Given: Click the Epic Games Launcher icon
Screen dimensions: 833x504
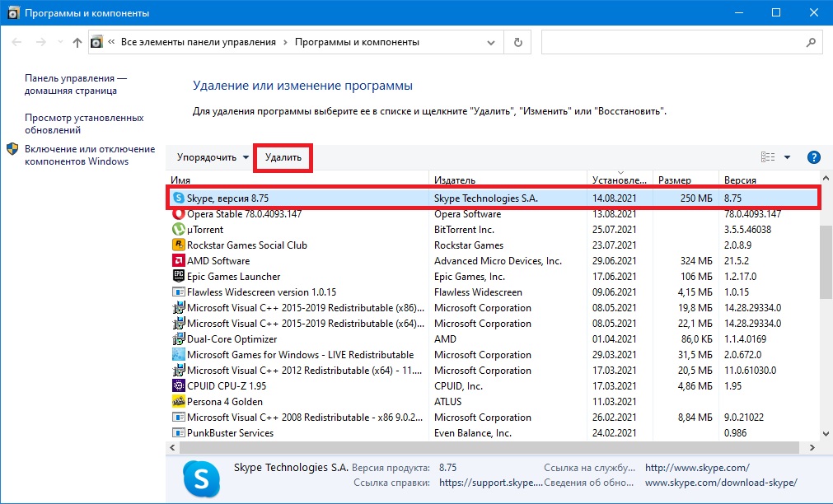Looking at the screenshot, I should coord(179,277).
